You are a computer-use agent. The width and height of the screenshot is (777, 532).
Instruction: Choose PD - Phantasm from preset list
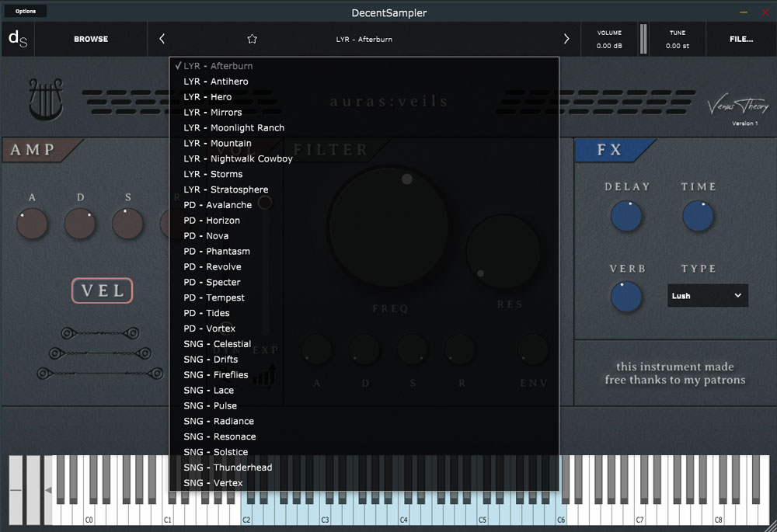click(x=217, y=252)
